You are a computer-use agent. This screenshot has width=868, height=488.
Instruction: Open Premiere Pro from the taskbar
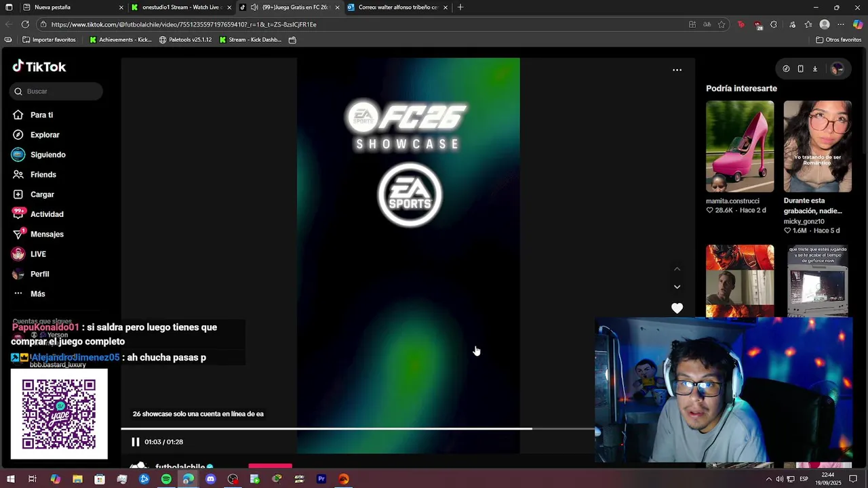click(x=321, y=479)
